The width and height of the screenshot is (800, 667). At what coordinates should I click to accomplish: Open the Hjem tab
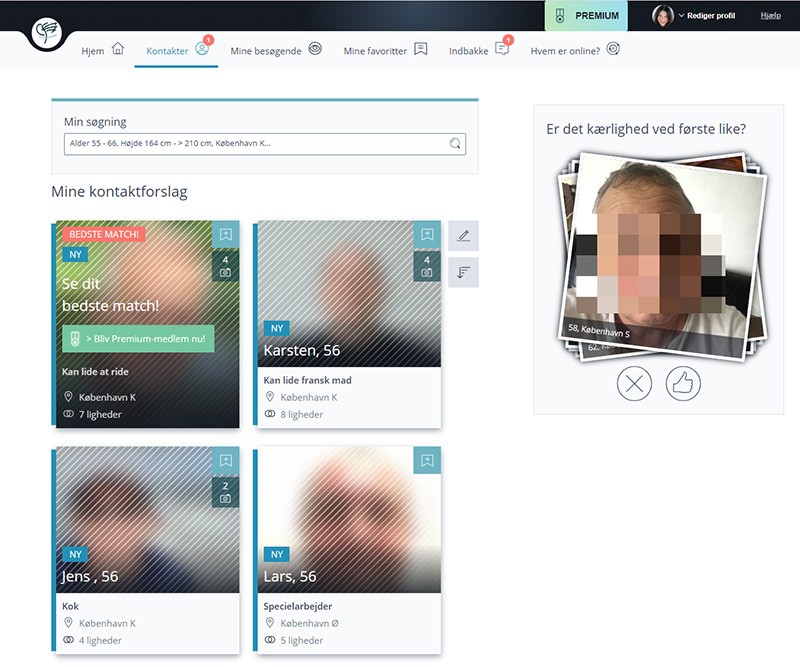click(103, 50)
